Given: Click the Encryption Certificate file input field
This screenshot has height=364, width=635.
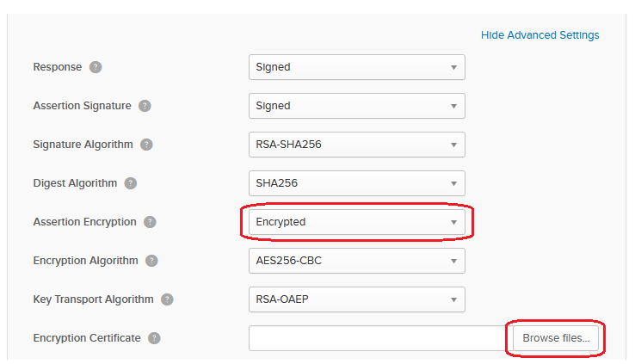Looking at the screenshot, I should (380, 338).
